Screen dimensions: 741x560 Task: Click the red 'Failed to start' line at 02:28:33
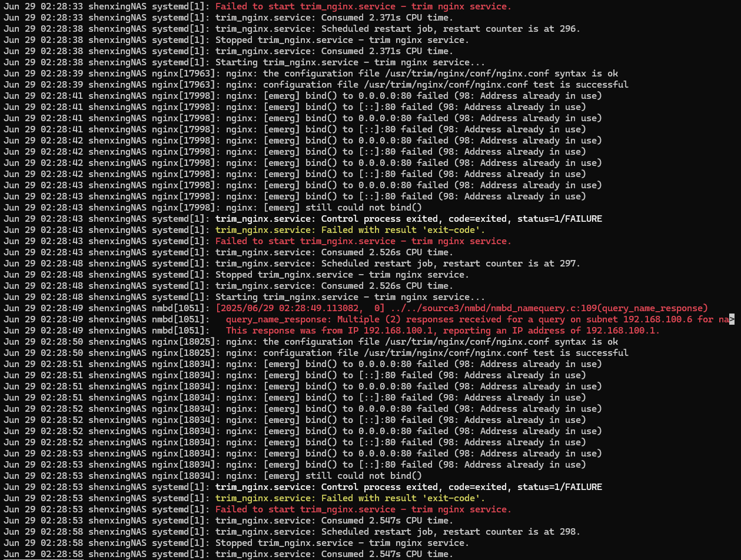(x=258, y=6)
